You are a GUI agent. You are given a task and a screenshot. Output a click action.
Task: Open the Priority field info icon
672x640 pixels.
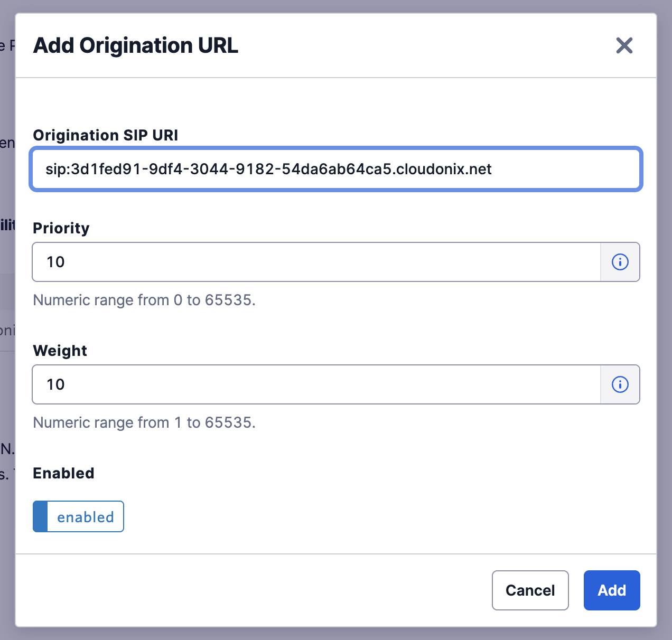coord(620,262)
